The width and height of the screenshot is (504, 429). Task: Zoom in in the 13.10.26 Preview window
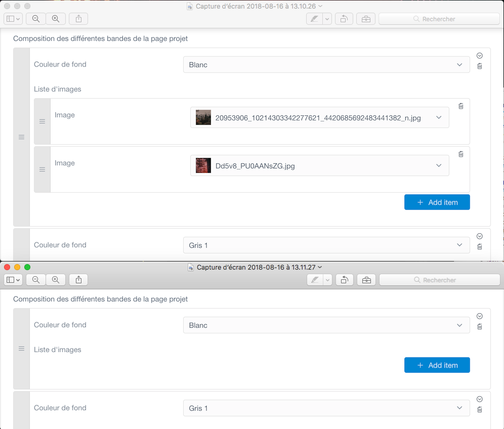[x=56, y=19]
